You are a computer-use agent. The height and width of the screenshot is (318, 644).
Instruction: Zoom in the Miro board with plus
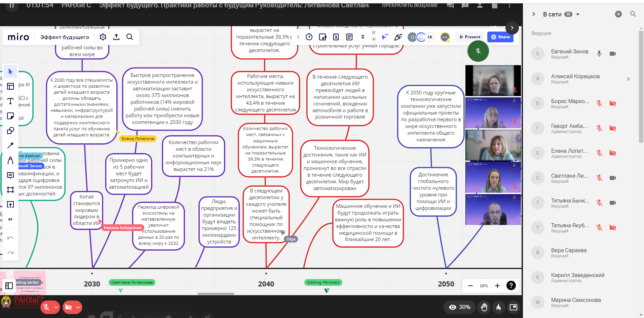[x=497, y=286]
